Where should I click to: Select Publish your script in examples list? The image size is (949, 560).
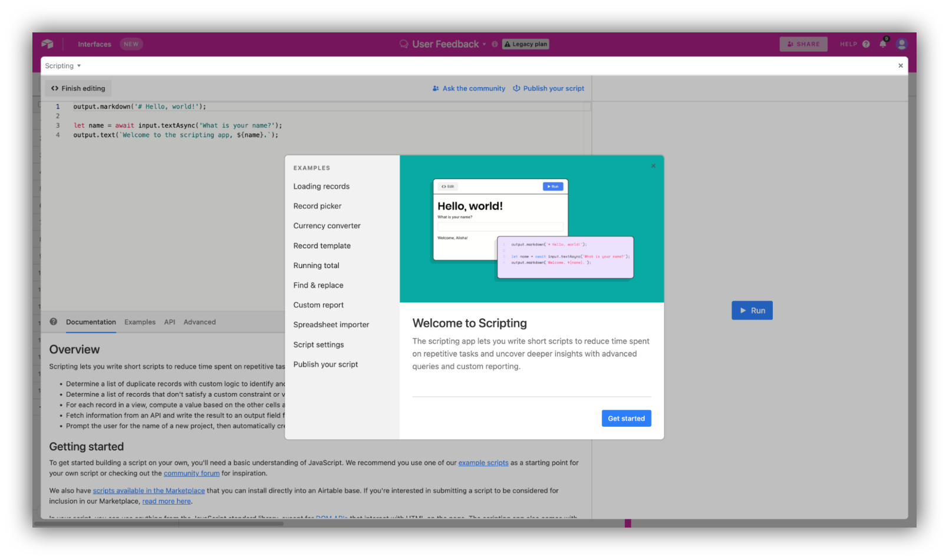pos(325,364)
